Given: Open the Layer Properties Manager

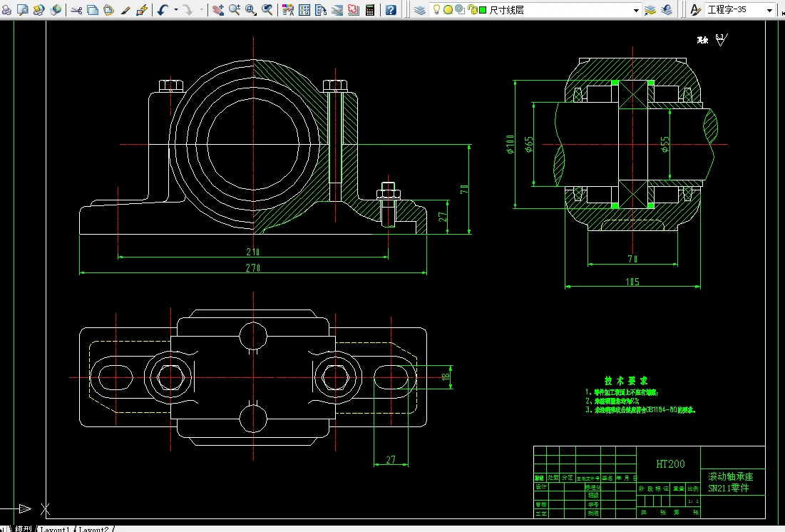Looking at the screenshot, I should point(419,10).
